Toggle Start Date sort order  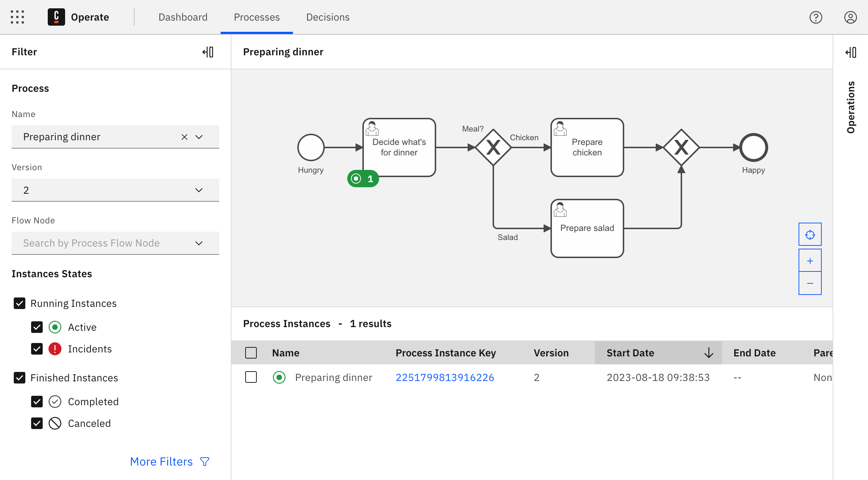pos(708,352)
